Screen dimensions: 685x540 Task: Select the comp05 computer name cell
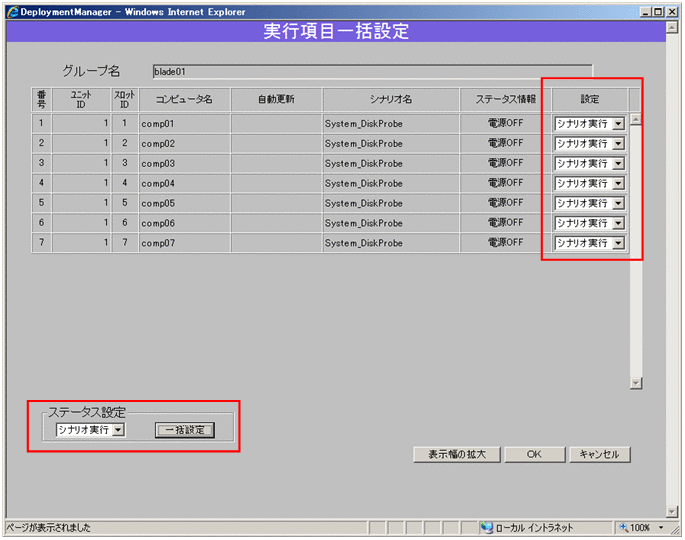[185, 203]
